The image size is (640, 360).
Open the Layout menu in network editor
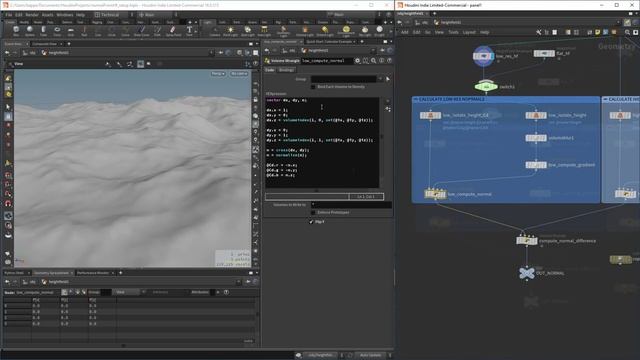tap(469, 32)
